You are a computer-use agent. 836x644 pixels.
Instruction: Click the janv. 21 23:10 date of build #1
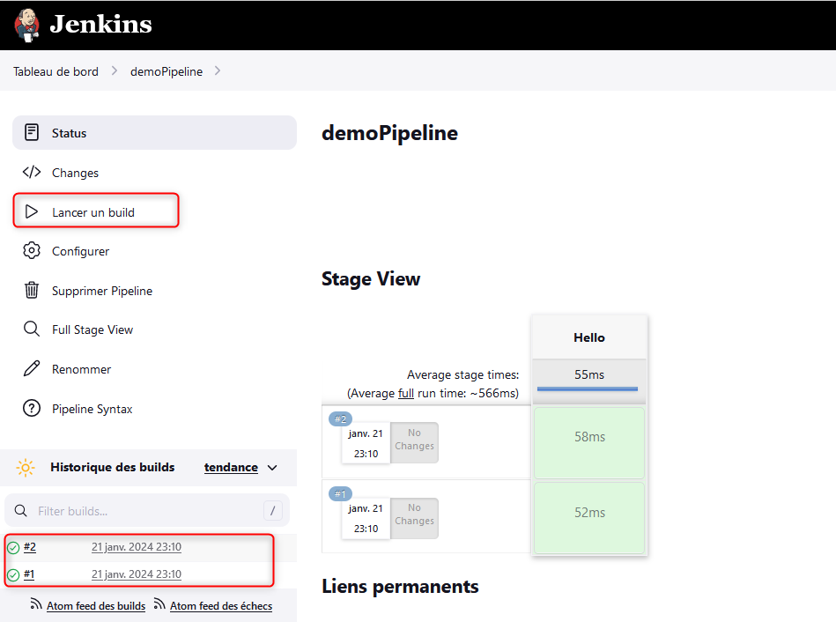[366, 519]
